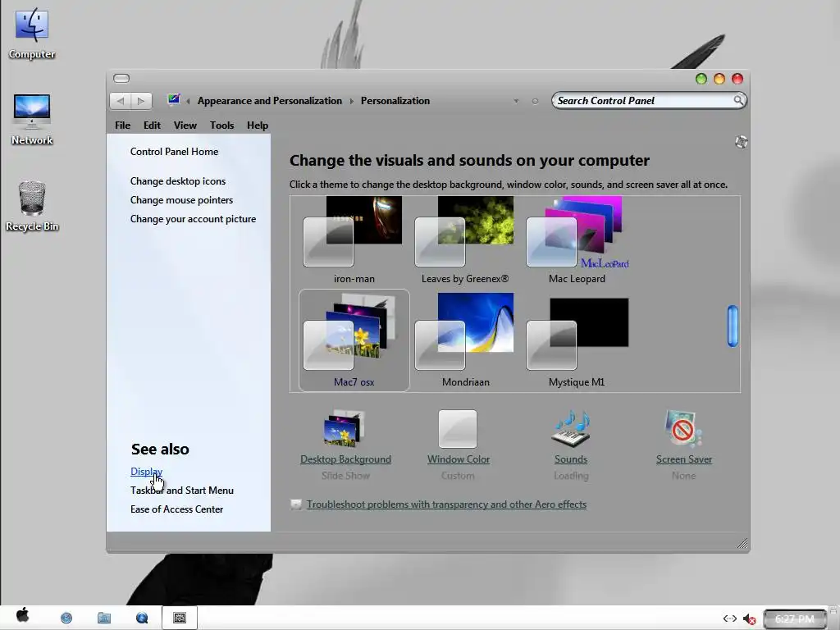Click the search magnifier icon

click(x=738, y=100)
